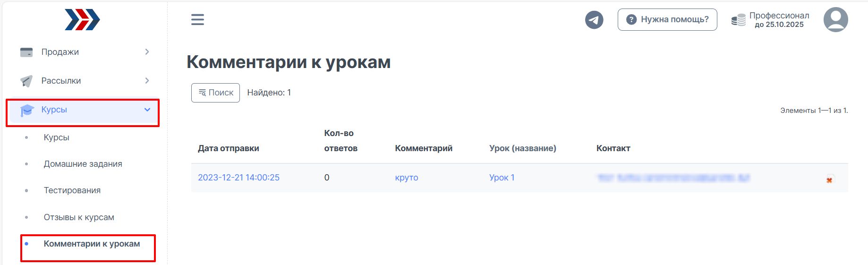Sort by the 'Урок (название)' column header

[x=523, y=148]
